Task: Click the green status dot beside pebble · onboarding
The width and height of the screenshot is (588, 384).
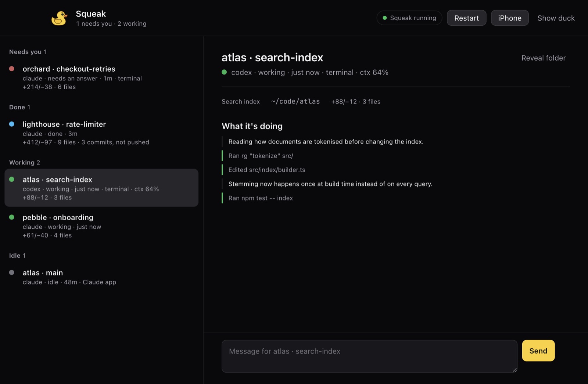Action: tap(12, 217)
